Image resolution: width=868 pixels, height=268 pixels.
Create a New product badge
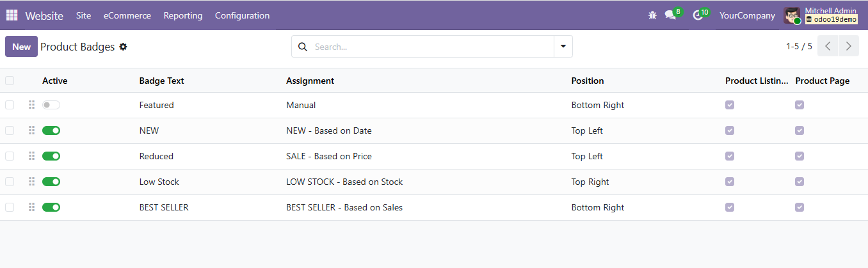click(x=21, y=47)
